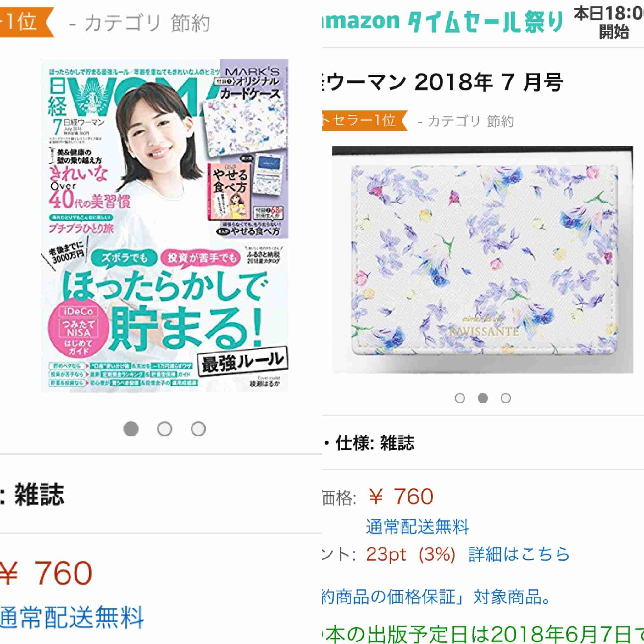This screenshot has height=644, width=644.
Task: Click 通常配送無料 link beside 23pt points
Action: [417, 527]
